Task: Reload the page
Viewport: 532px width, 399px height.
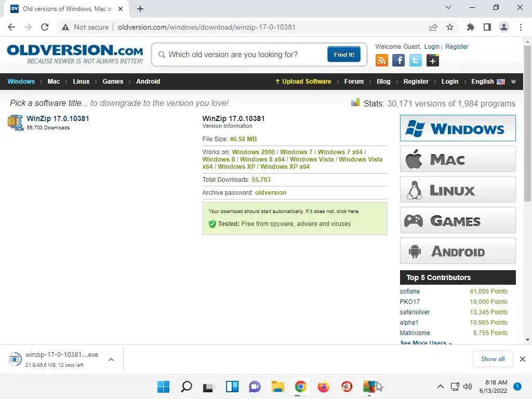Action: [45, 27]
